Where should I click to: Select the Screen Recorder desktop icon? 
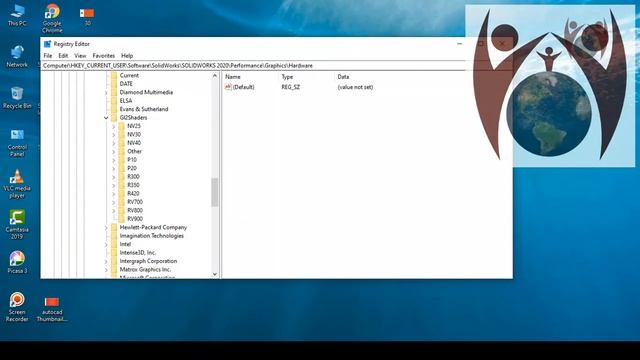17,307
